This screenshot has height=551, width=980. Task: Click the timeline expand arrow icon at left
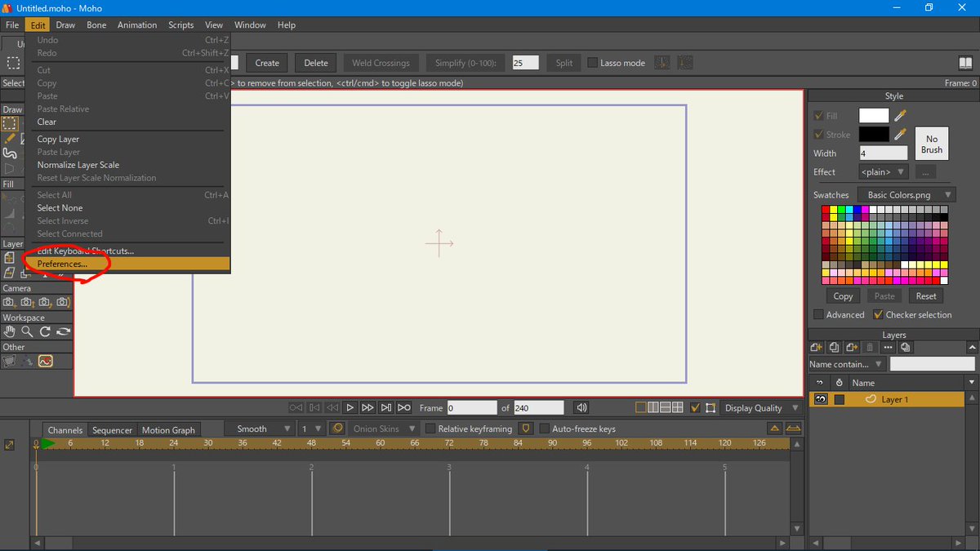pos(10,445)
